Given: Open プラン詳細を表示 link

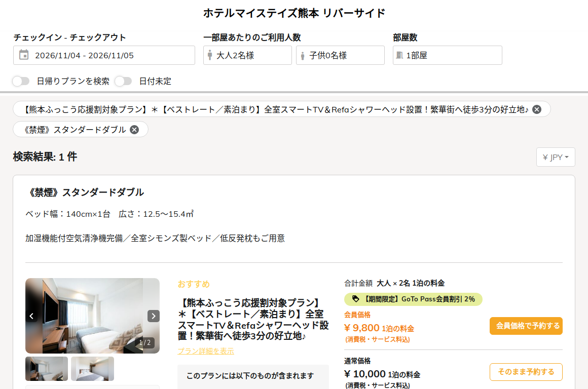Looking at the screenshot, I should pyautogui.click(x=205, y=351).
